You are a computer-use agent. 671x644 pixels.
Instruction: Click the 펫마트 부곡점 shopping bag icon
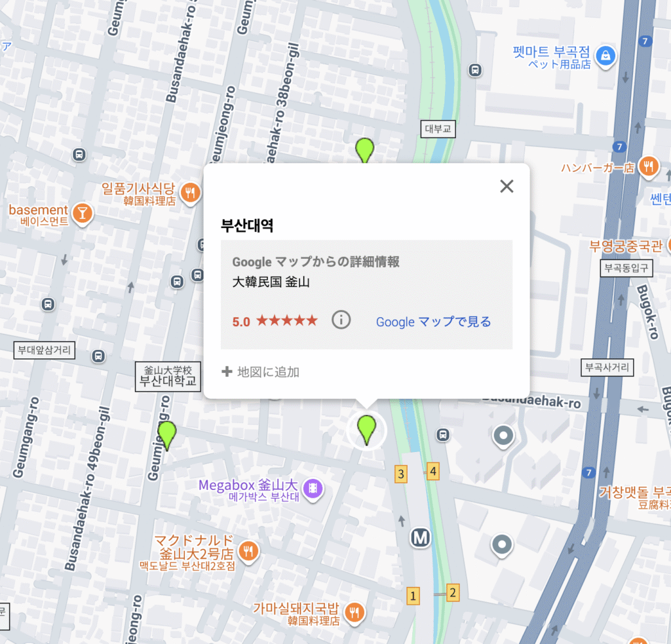click(x=607, y=54)
